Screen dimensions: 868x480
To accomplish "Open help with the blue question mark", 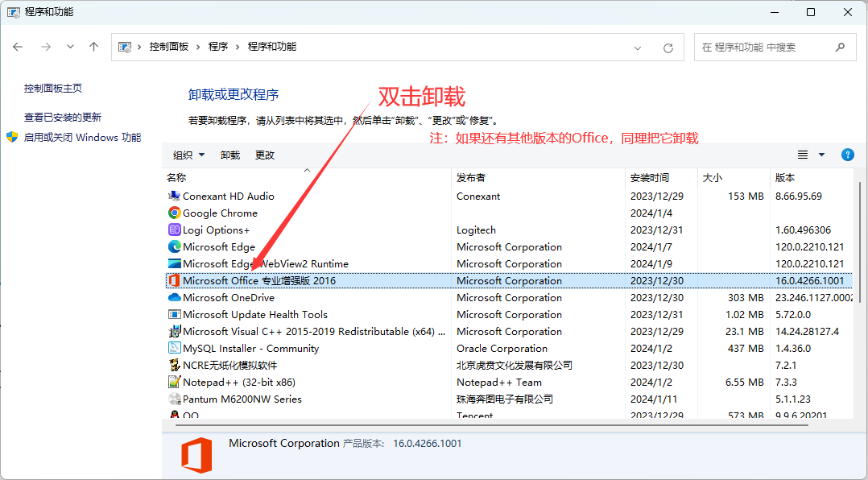I will [848, 155].
